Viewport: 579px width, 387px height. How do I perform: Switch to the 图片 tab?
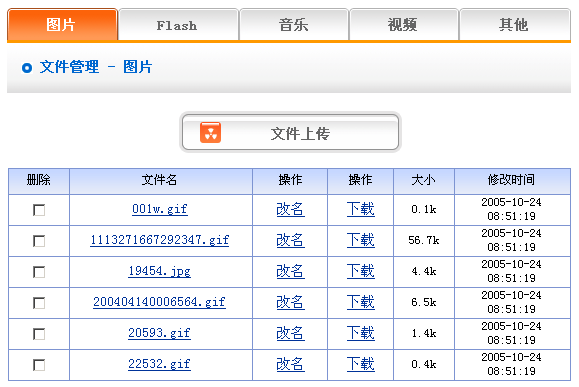click(x=62, y=25)
